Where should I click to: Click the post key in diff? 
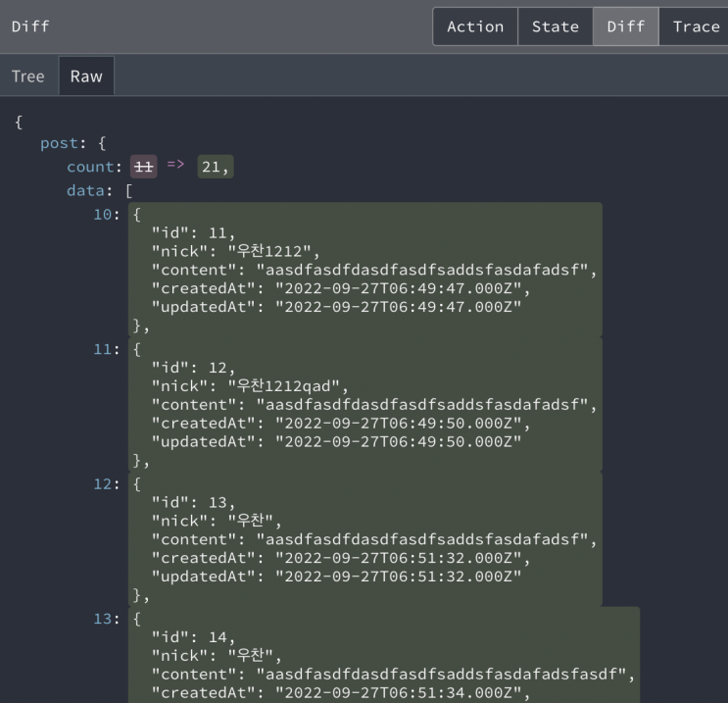click(x=60, y=143)
